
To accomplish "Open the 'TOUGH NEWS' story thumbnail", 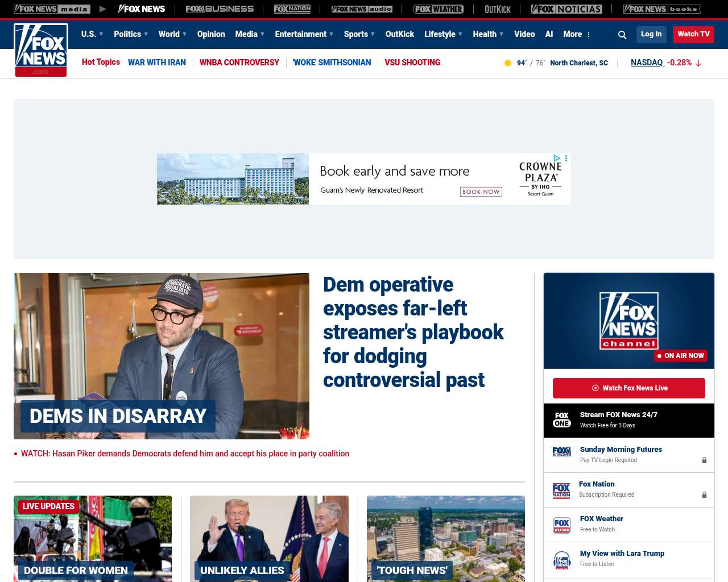I will [x=446, y=539].
